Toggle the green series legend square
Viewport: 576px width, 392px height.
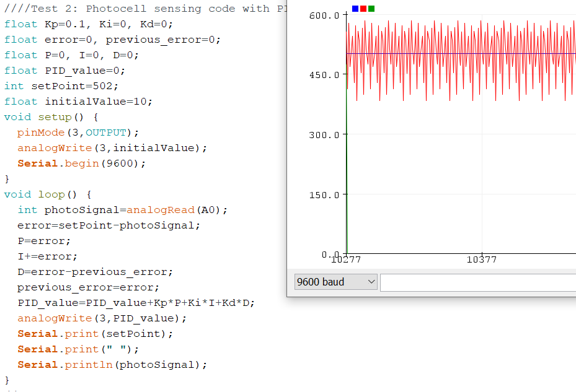click(x=371, y=8)
